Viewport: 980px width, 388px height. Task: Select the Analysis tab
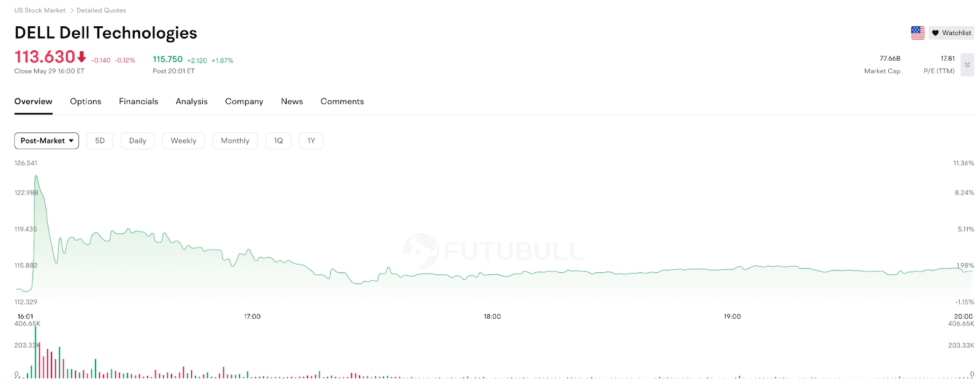(x=191, y=101)
